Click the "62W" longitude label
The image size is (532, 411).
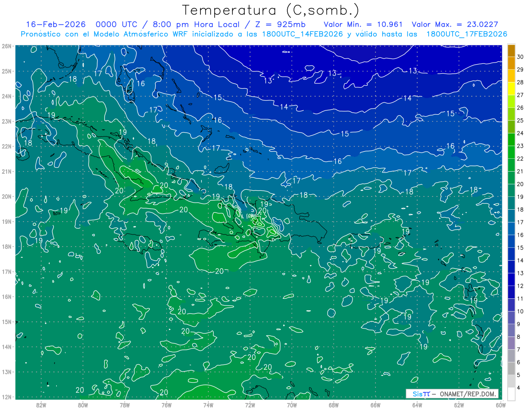458,405
